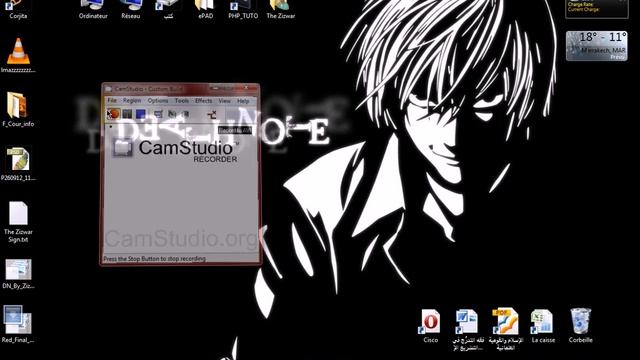Open the Options menu in CamStudio
The image size is (640, 360).
coord(158,100)
